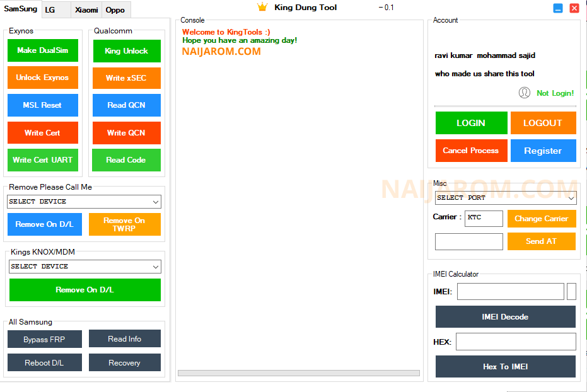Switch to the Xiaomi tab
The width and height of the screenshot is (587, 392).
86,10
